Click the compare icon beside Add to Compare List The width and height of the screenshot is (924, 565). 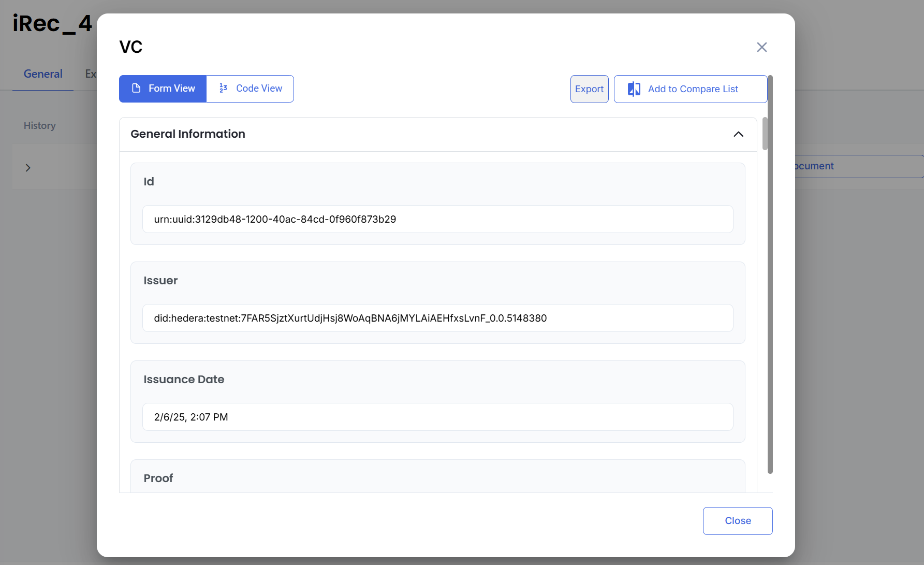634,89
